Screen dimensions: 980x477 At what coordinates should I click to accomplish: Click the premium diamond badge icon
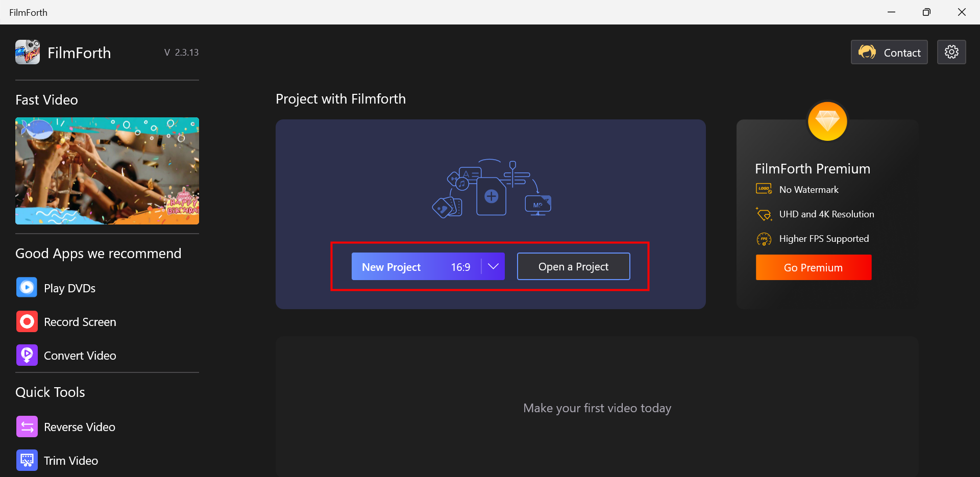pyautogui.click(x=827, y=121)
